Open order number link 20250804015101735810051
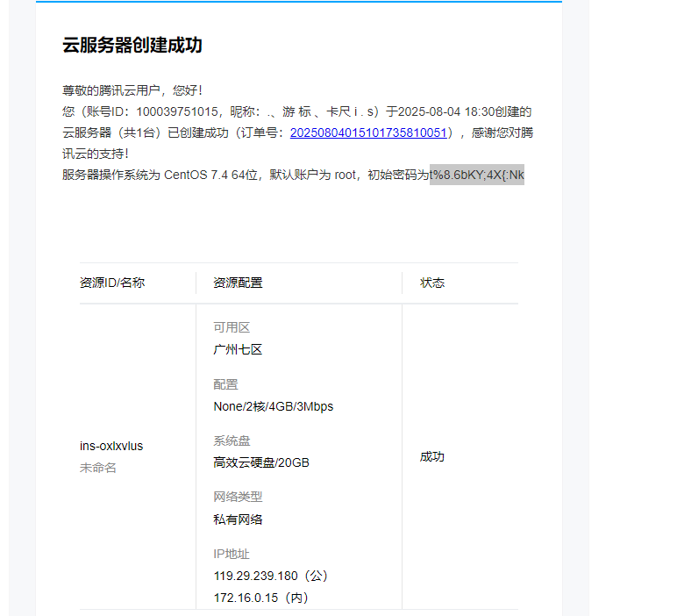This screenshot has height=616, width=677. pos(367,133)
